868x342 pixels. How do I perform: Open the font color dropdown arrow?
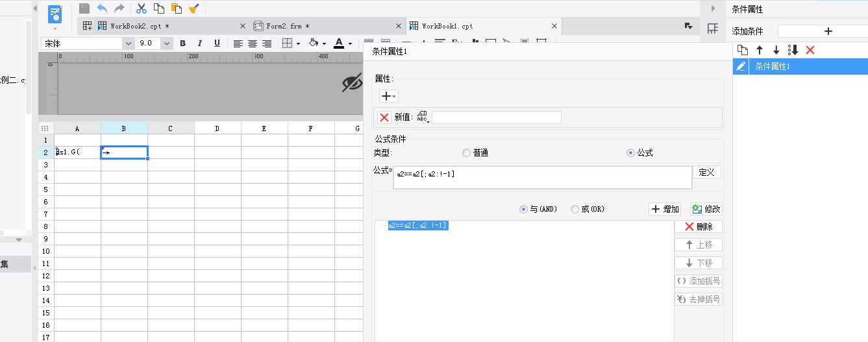coord(350,44)
